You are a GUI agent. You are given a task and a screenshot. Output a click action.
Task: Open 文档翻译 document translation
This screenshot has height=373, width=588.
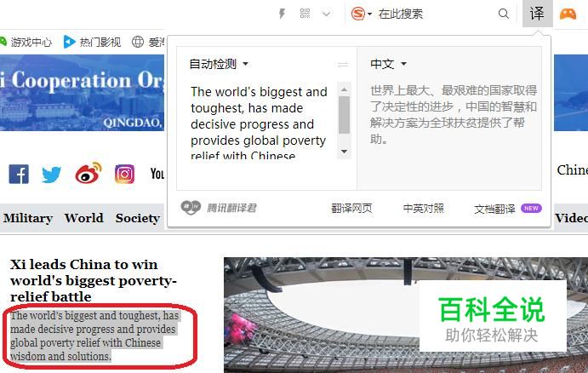pos(494,209)
